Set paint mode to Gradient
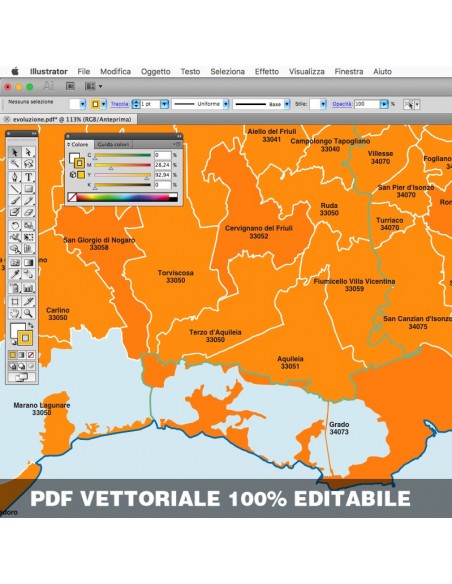 coord(22,355)
